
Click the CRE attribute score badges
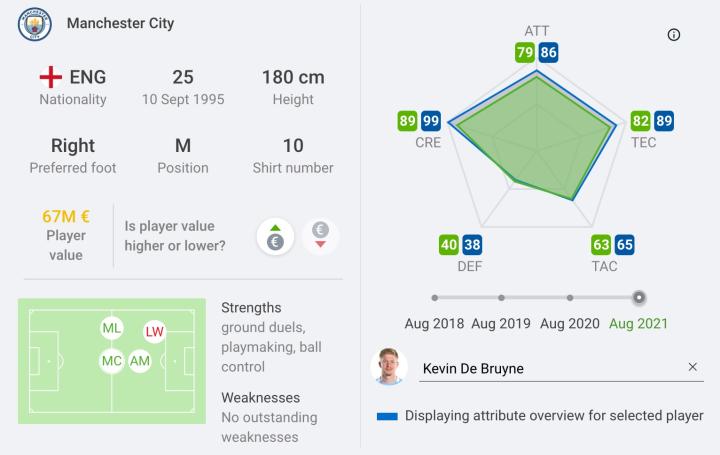(420, 122)
